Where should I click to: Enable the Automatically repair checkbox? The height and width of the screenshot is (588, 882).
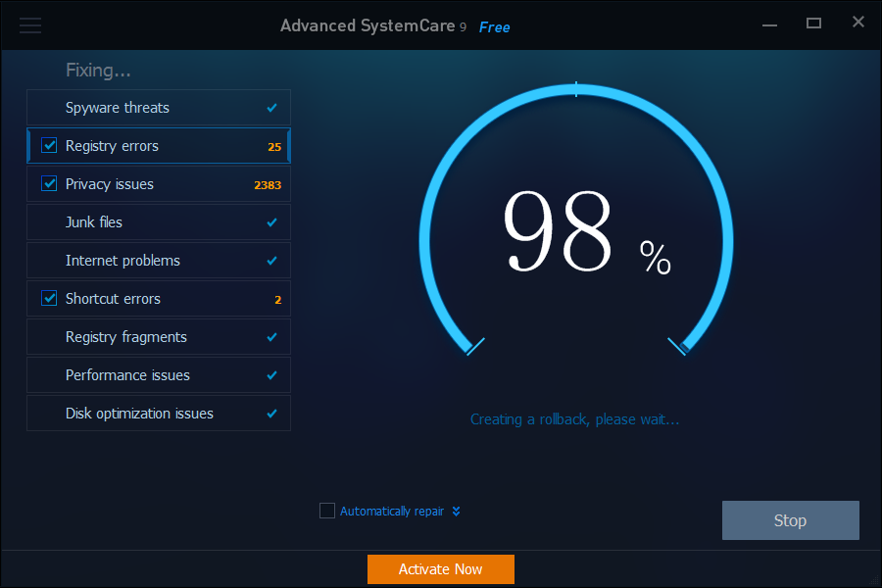point(326,511)
